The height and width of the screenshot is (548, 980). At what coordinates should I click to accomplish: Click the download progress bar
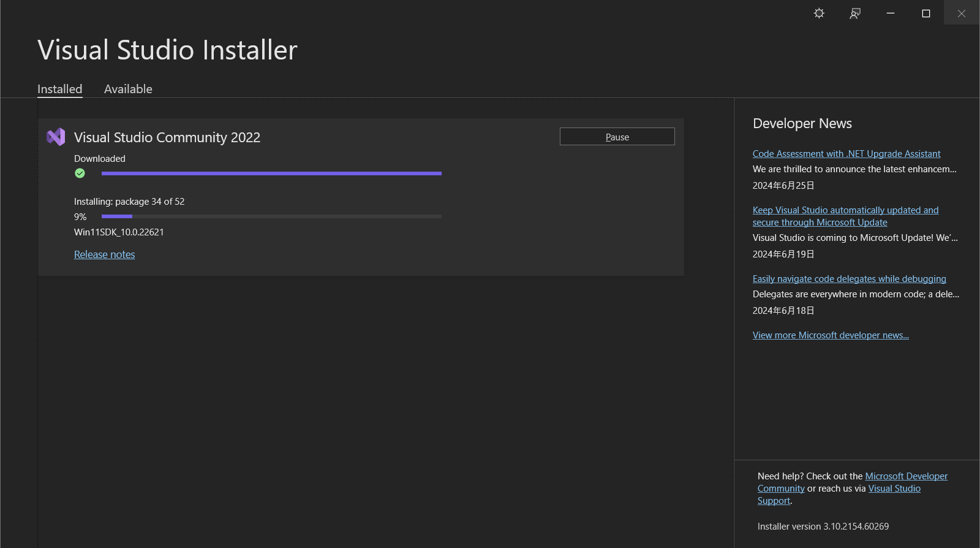pyautogui.click(x=271, y=173)
